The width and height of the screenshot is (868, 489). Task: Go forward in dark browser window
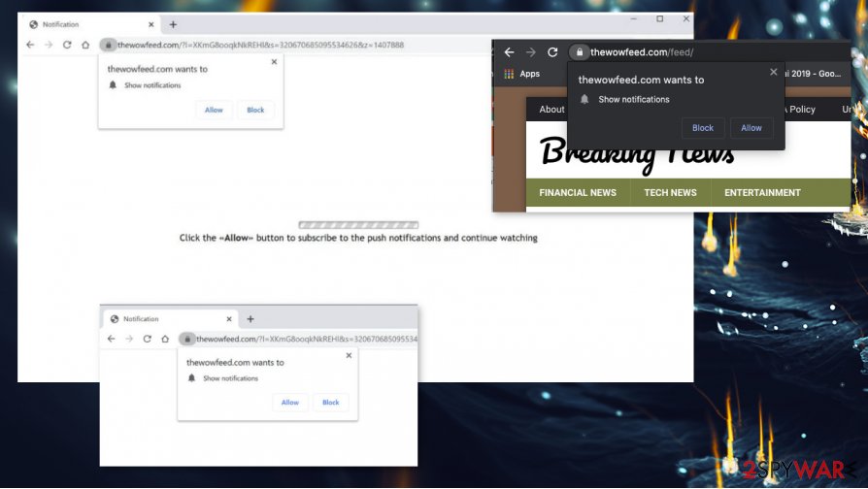click(x=531, y=52)
